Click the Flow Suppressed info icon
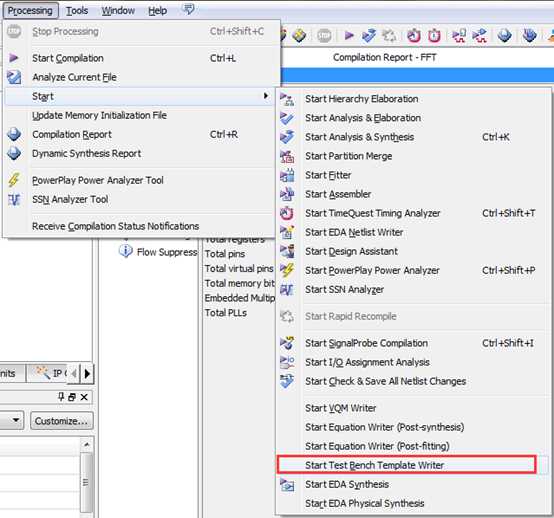This screenshot has height=518, width=554. [125, 251]
